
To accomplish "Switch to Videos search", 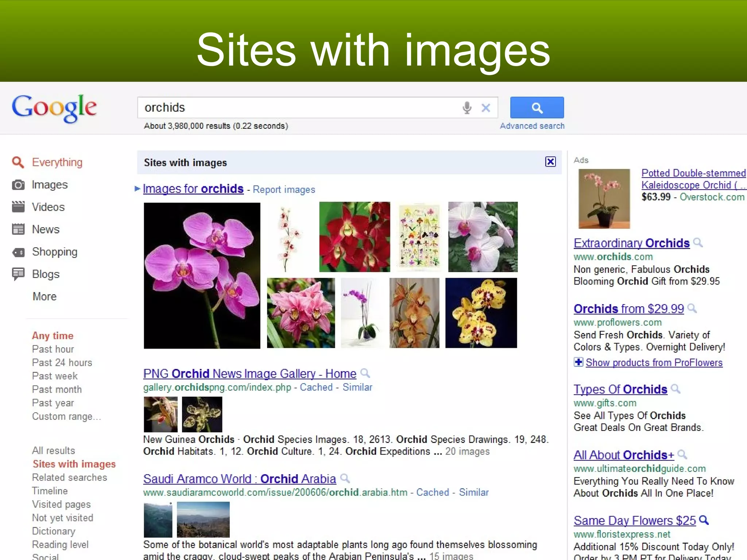I will coord(48,207).
